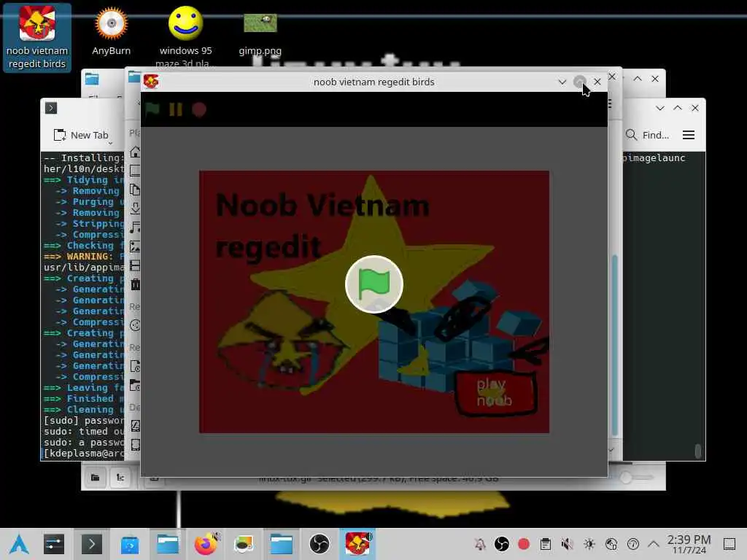The width and height of the screenshot is (747, 560).
Task: Click the file manager vertical scrollbar
Action: pos(614,345)
